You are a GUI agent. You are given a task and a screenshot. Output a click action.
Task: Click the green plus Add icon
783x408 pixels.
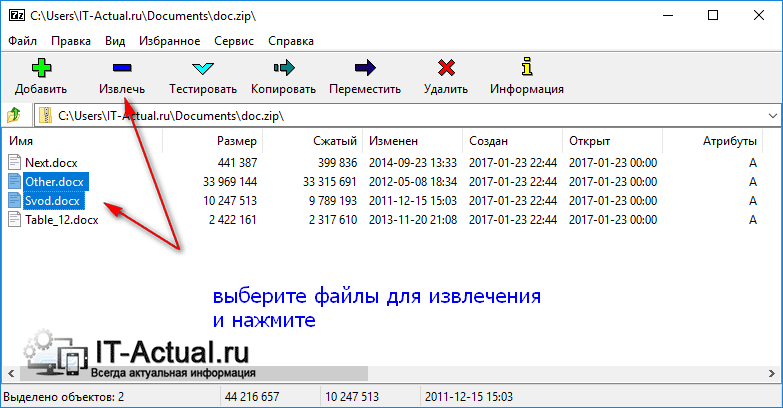coord(41,67)
